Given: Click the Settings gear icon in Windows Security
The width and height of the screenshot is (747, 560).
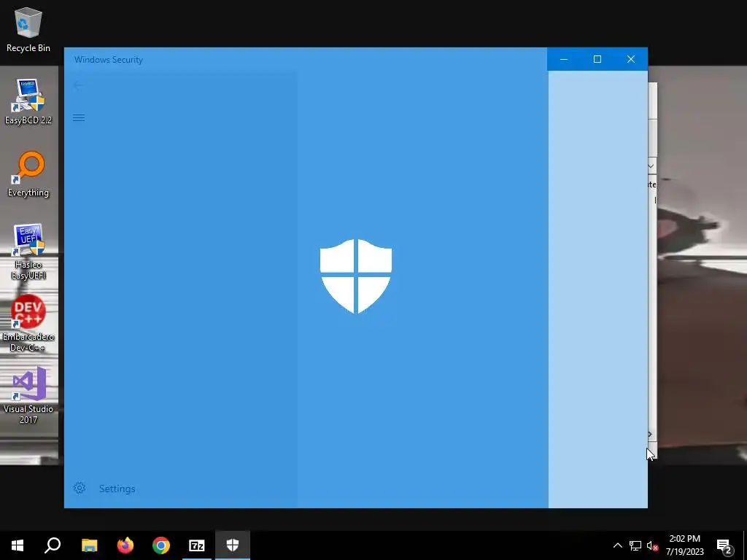Looking at the screenshot, I should (80, 488).
